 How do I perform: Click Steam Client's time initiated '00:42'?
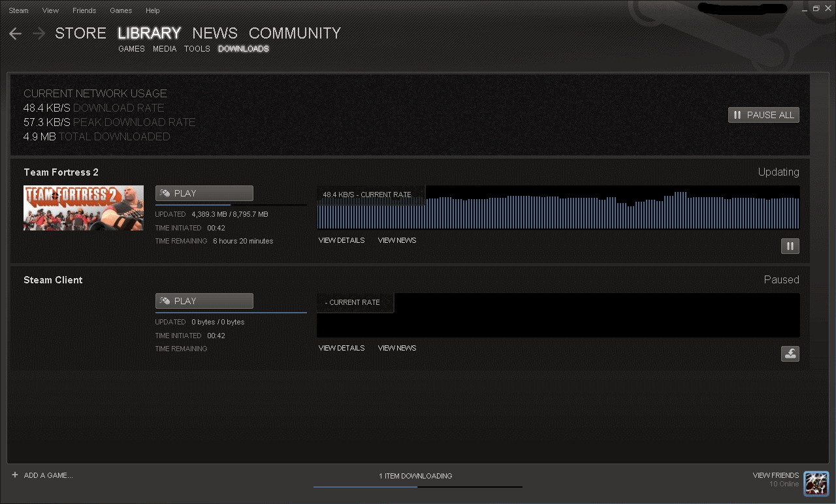pos(216,336)
